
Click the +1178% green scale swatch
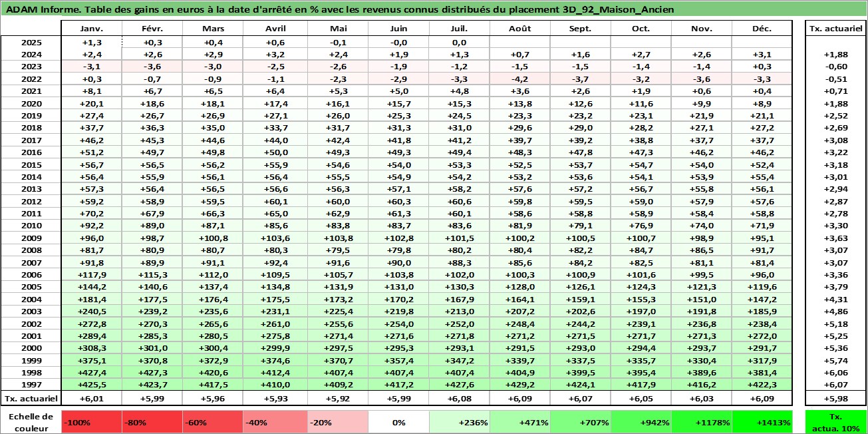702,422
